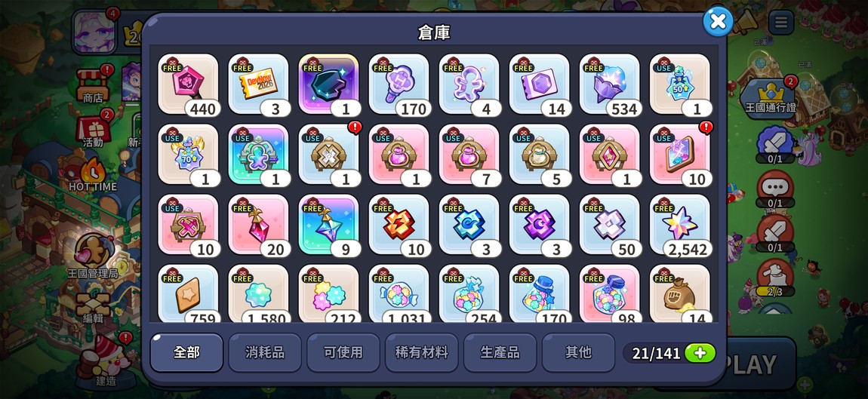868x399 pixels.
Task: Open the 活動 events gift icon
Action: [x=93, y=130]
